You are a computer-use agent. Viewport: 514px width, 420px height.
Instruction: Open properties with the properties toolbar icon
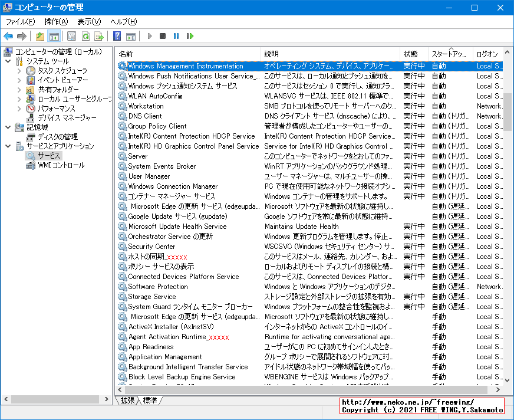pyautogui.click(x=71, y=36)
